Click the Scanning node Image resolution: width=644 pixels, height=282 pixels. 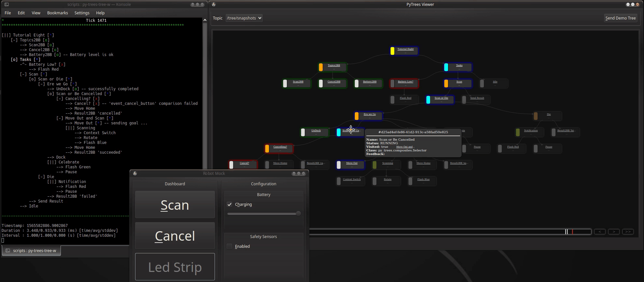(x=386, y=165)
